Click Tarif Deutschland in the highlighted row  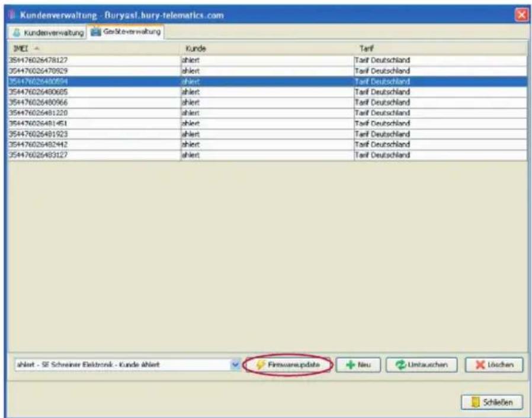[x=382, y=81]
